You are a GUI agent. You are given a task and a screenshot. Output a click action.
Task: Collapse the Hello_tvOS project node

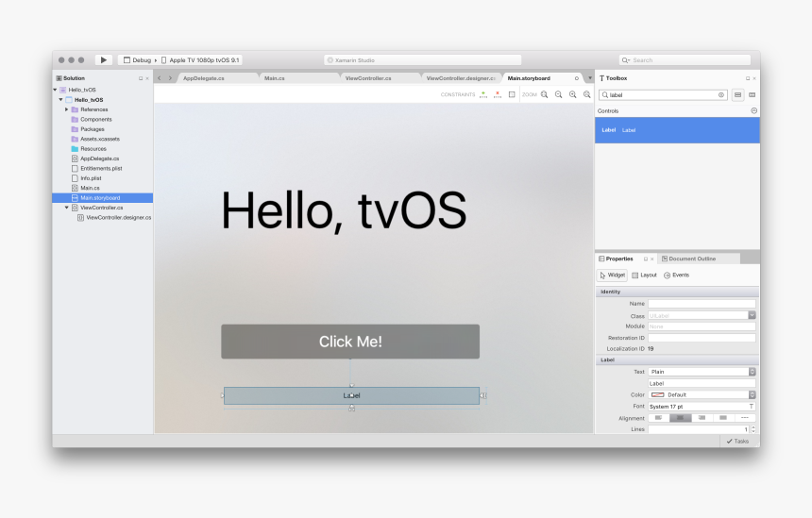click(x=60, y=100)
